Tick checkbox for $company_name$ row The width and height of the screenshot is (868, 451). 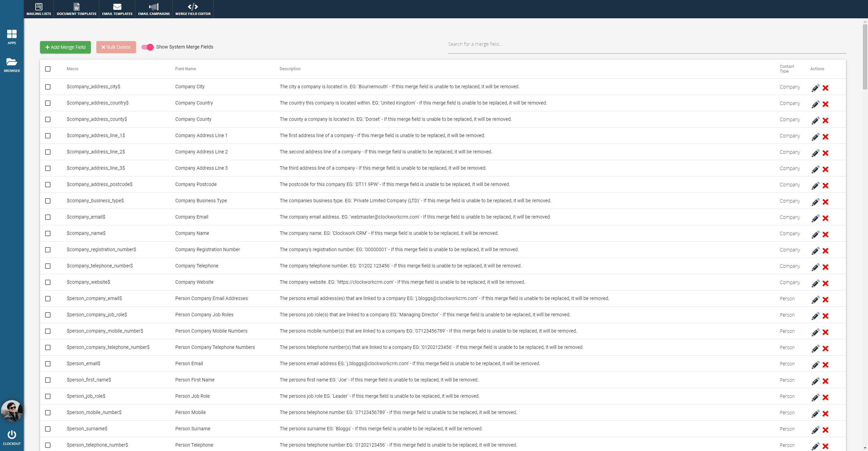point(48,233)
